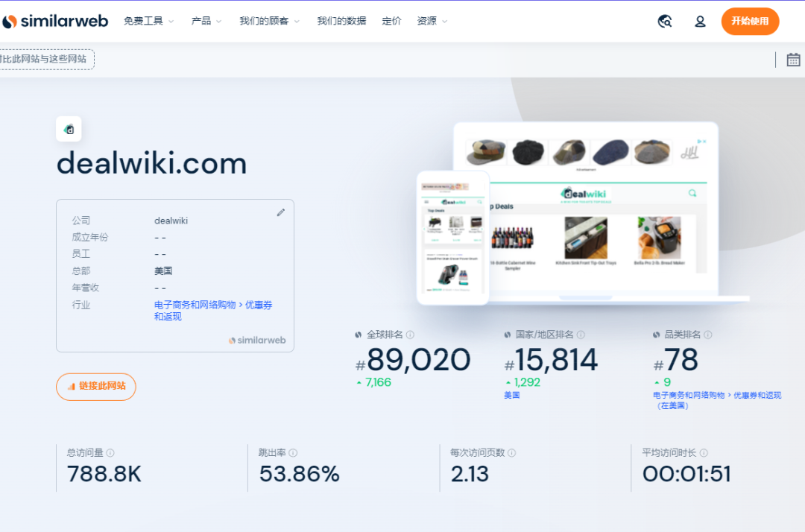Click info icon beside 平均访问时长
Screen dimensions: 805x532
coord(704,452)
